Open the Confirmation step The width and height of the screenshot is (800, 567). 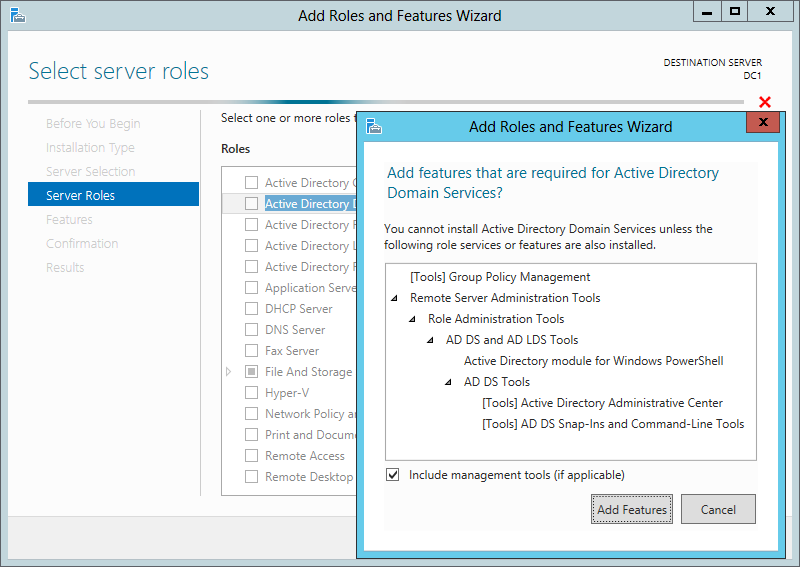coord(82,243)
